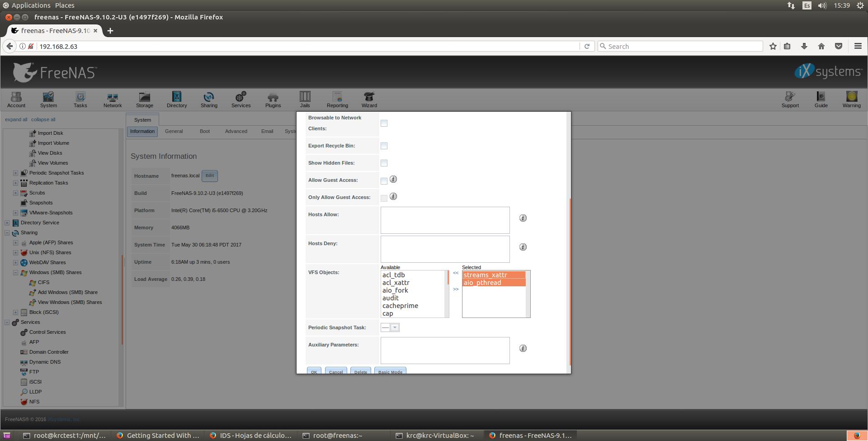The image size is (868, 441).
Task: Open the Guide toolbar icon
Action: click(821, 100)
